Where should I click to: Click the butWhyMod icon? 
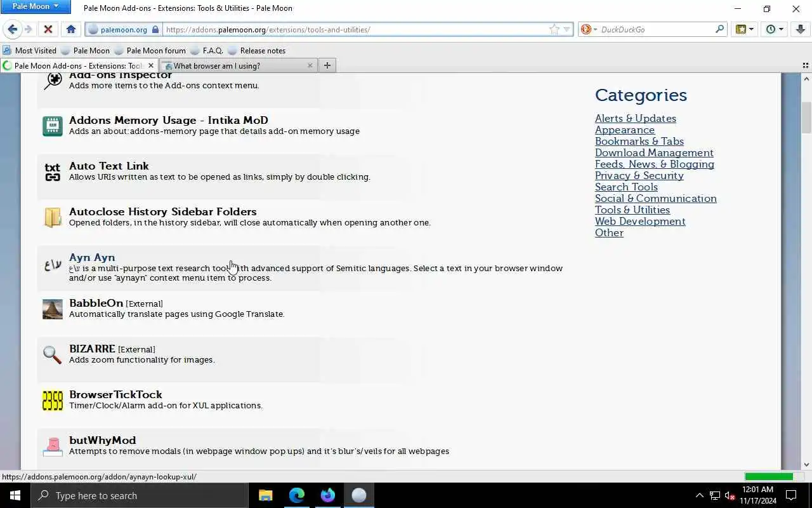53,446
